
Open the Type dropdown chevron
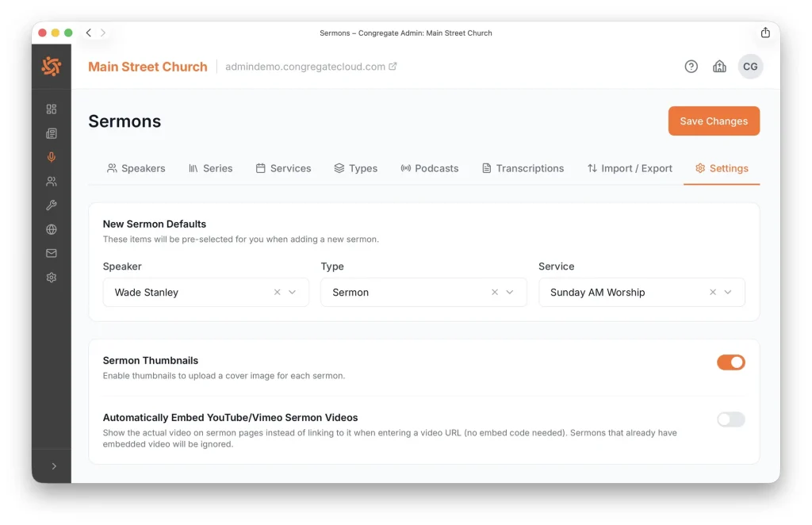point(510,292)
